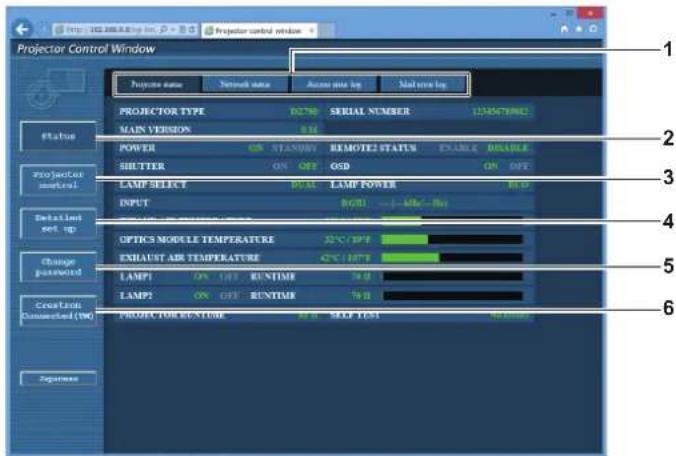Open the favorites star icon
Image resolution: width=676 pixels, height=456 pixels.
(579, 28)
